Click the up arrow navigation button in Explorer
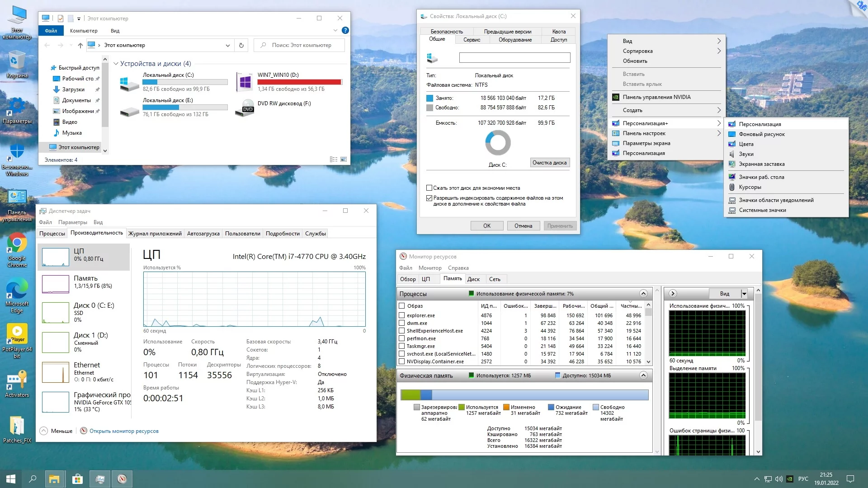Viewport: 868px width, 488px height. pos(80,45)
